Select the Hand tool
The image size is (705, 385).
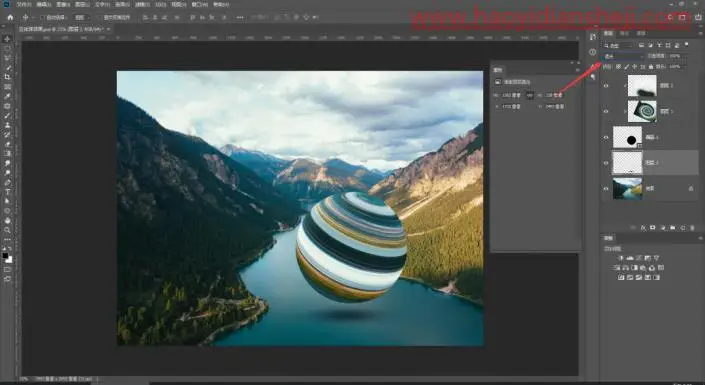(x=7, y=220)
